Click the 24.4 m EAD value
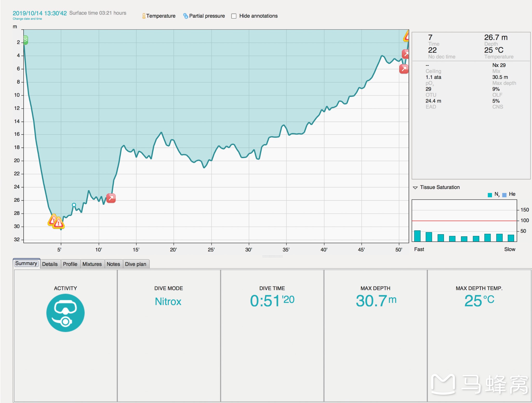The height and width of the screenshot is (403, 532). tap(433, 101)
